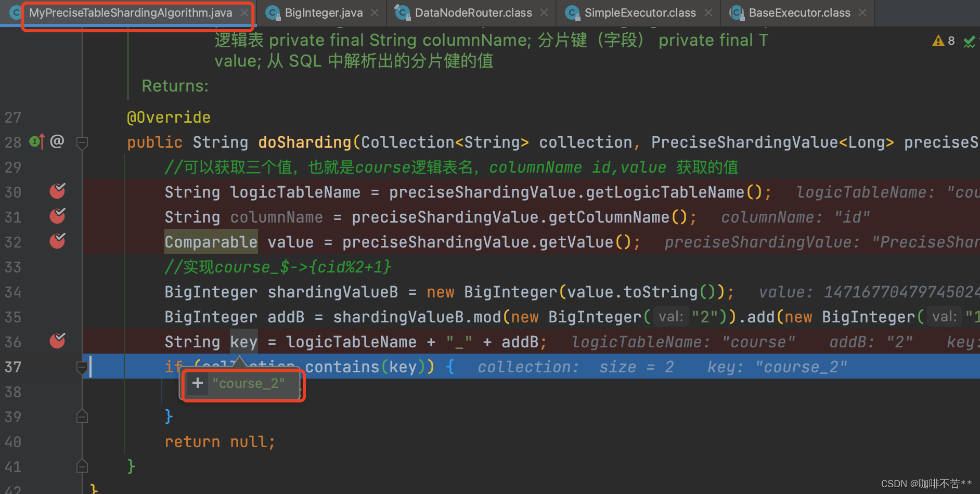Close the MyPreciseTableShardingAlgorithm.java tab
This screenshot has width=980, height=494.
point(244,12)
